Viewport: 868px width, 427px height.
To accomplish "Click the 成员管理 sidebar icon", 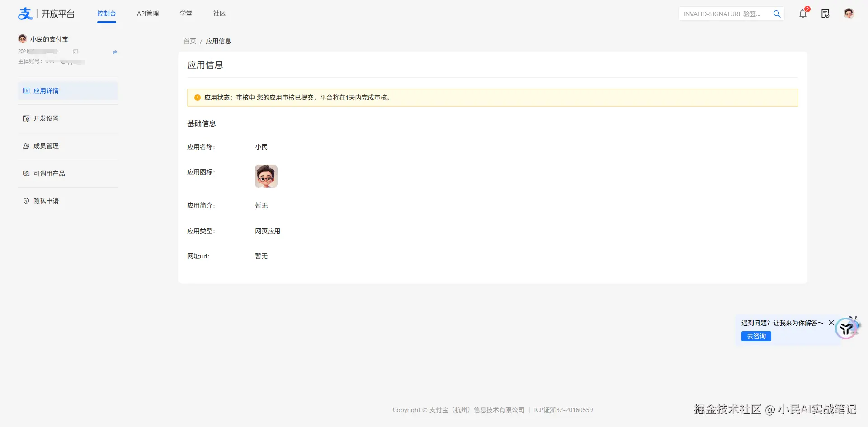I will pyautogui.click(x=26, y=146).
